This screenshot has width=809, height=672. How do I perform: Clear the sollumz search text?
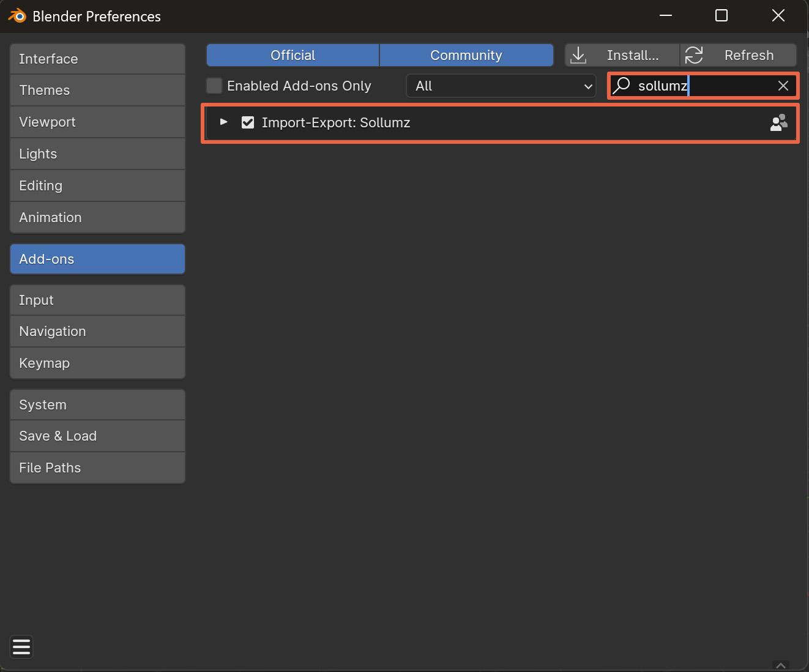(783, 86)
